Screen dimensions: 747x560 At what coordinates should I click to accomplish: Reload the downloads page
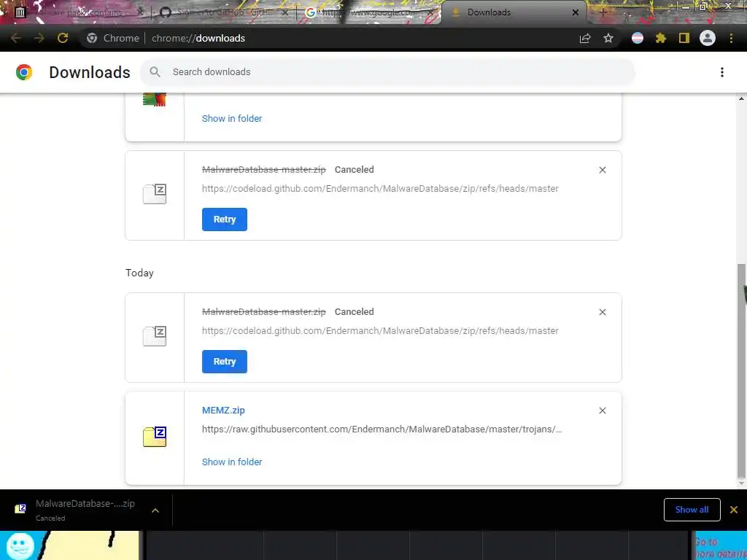coord(63,38)
